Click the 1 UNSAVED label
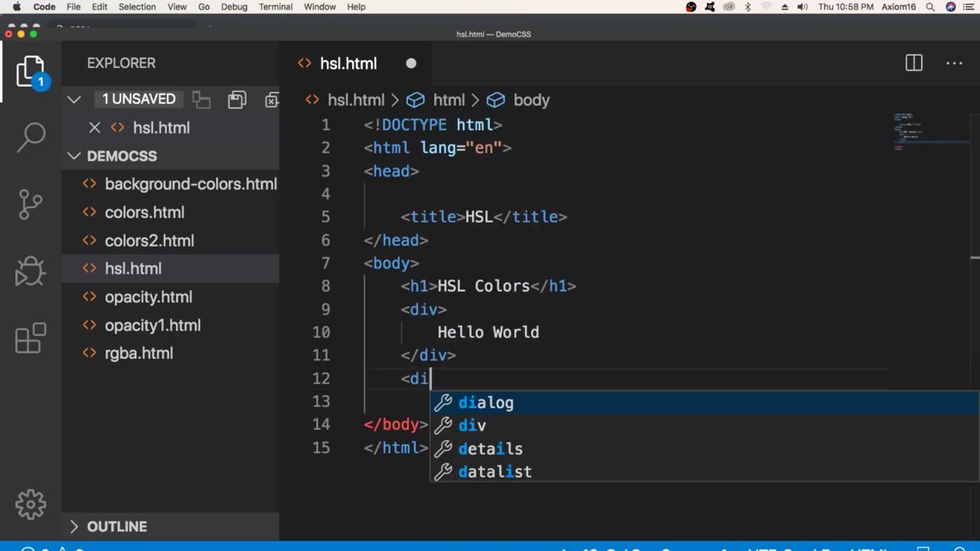Image resolution: width=980 pixels, height=551 pixels. coord(139,99)
